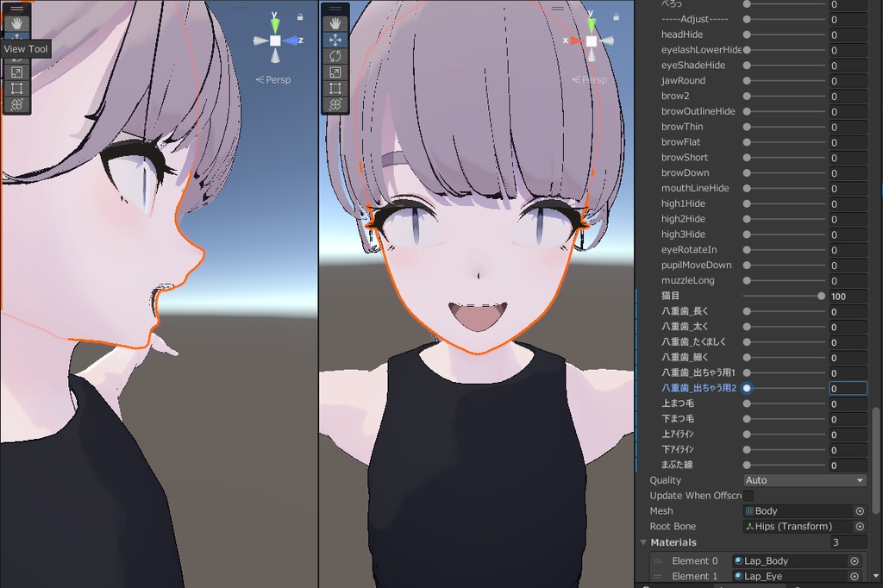Toggle gizmo rotation lock in left scene view
This screenshot has width=883, height=588.
[300, 17]
